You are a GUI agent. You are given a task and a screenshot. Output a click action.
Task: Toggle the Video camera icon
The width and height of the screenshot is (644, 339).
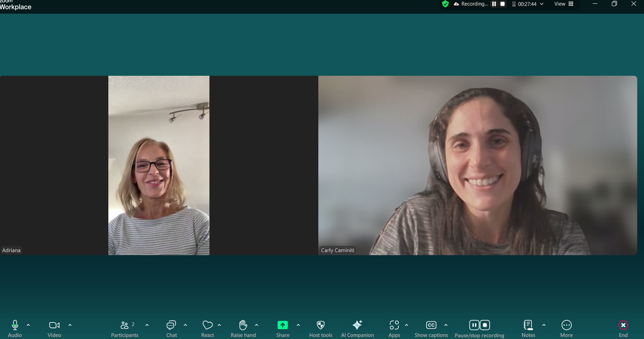[x=54, y=325]
